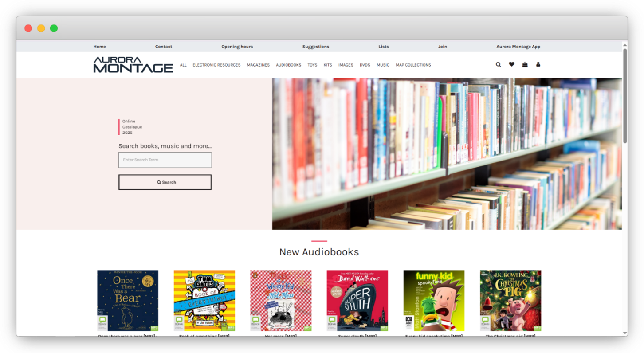This screenshot has width=644, height=353.
Task: Select the Super Sleuth audiobook cover
Action: click(x=357, y=301)
